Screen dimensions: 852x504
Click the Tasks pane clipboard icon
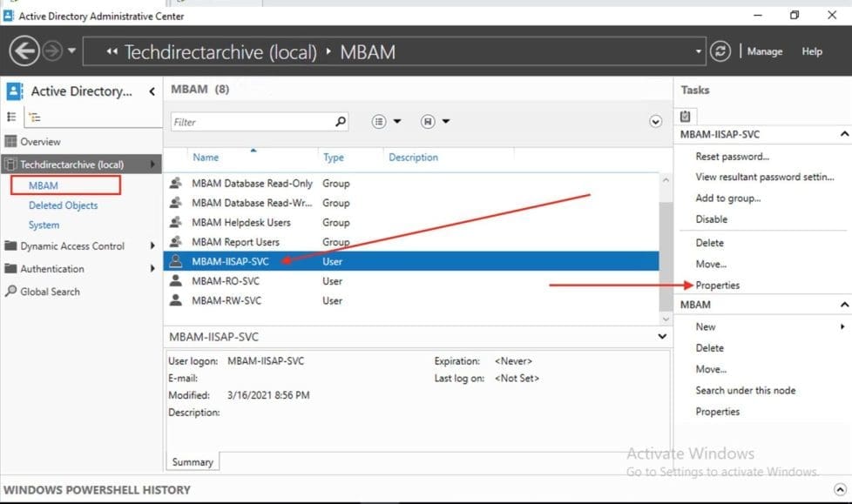click(x=686, y=116)
